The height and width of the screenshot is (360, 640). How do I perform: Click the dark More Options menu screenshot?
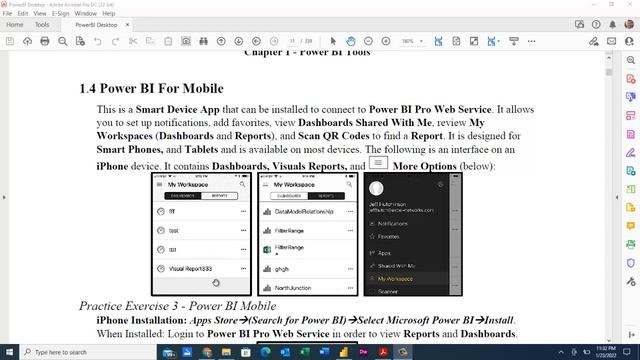pos(413,234)
